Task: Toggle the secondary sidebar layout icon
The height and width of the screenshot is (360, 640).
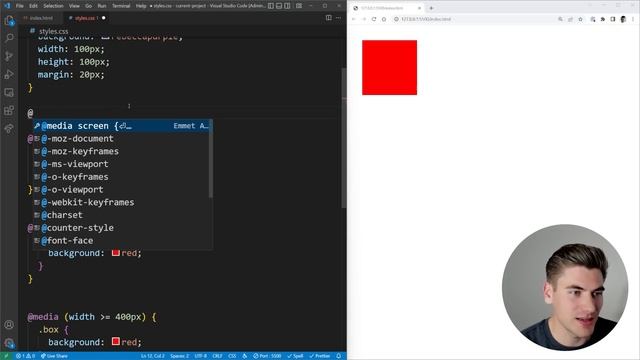Action: [x=287, y=6]
